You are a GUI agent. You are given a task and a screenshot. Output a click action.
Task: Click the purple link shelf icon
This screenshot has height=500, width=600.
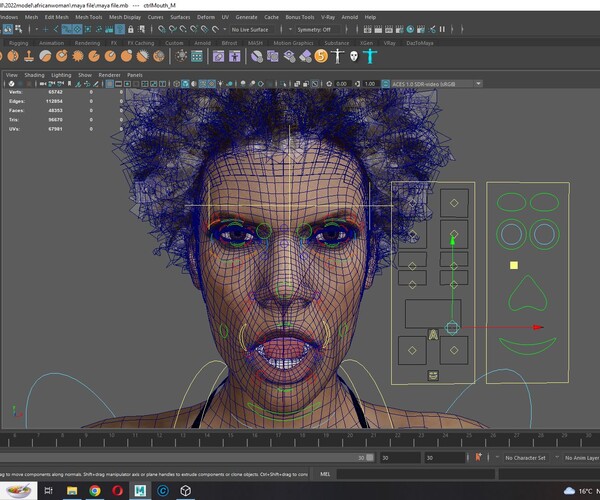218,56
